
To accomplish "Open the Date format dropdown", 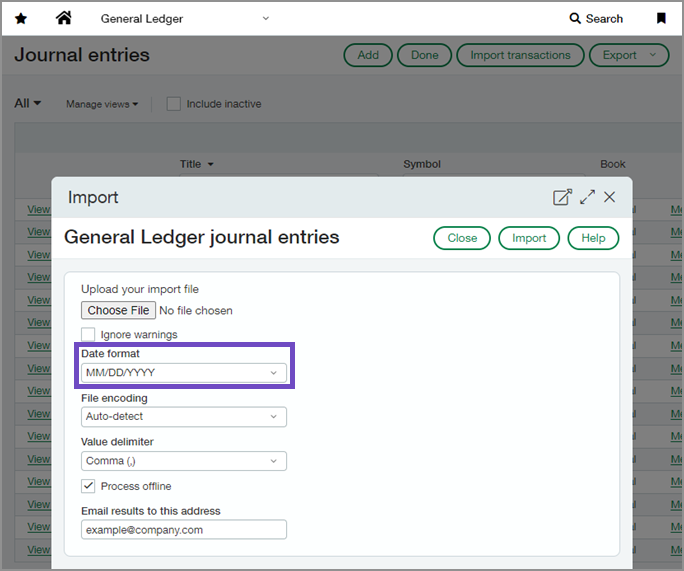I will (184, 373).
